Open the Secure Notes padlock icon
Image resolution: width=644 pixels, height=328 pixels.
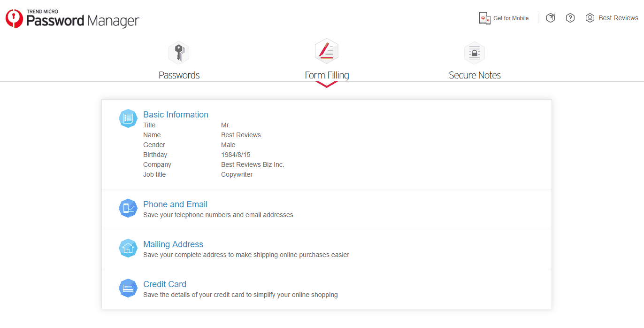pyautogui.click(x=474, y=53)
